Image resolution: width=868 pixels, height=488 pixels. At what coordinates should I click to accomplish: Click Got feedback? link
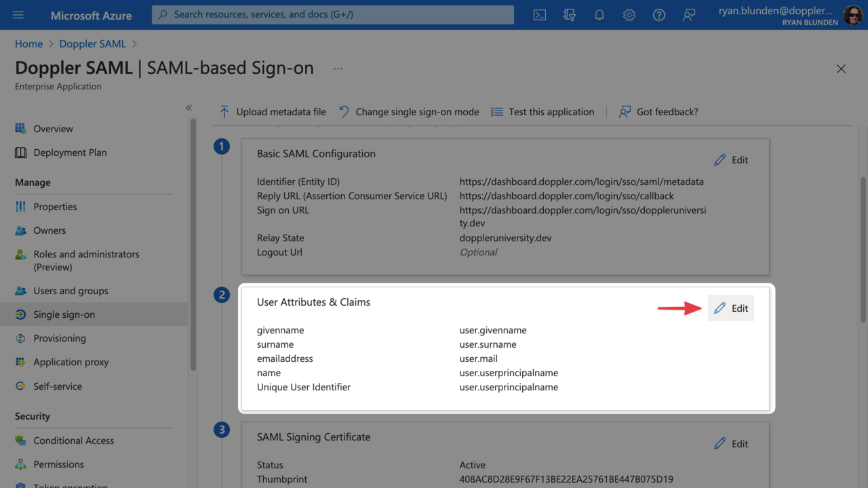click(x=658, y=112)
